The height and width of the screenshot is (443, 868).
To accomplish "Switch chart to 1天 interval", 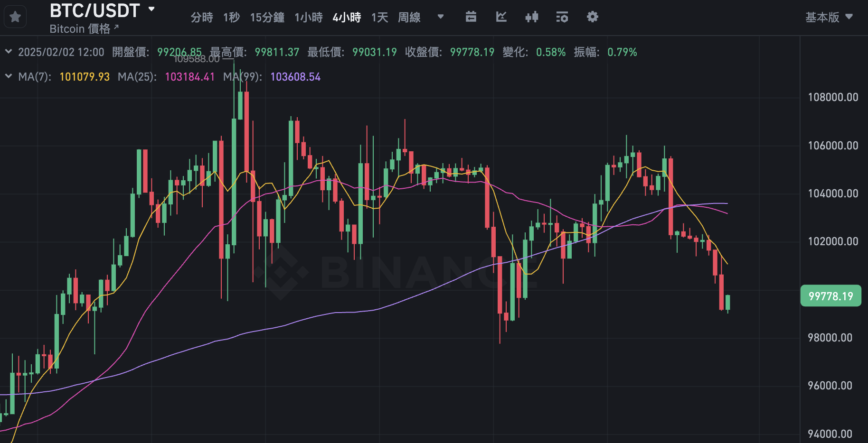I will coord(379,18).
